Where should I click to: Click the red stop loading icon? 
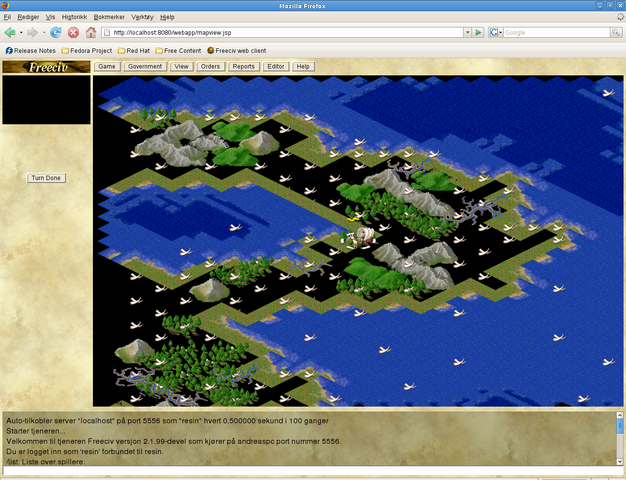coord(73,33)
